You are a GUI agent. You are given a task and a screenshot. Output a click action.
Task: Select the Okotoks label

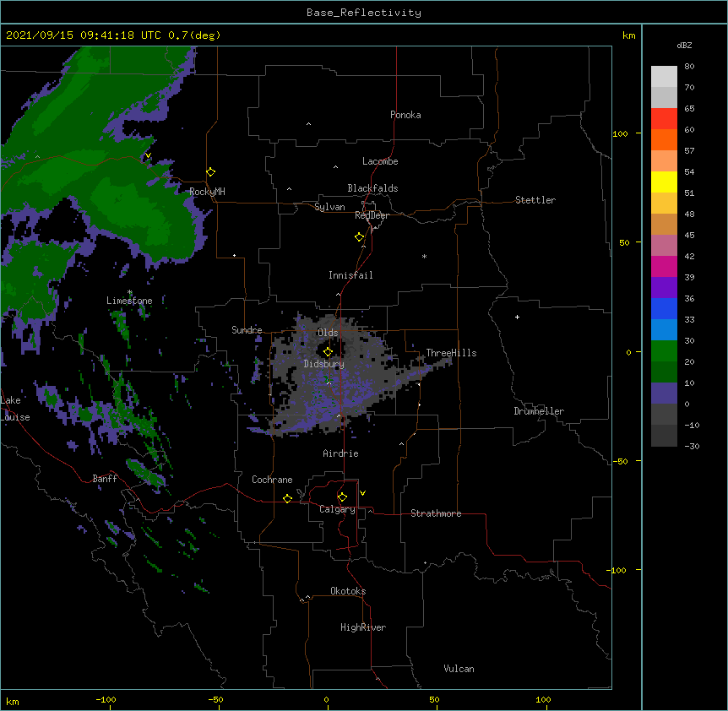[x=348, y=591]
